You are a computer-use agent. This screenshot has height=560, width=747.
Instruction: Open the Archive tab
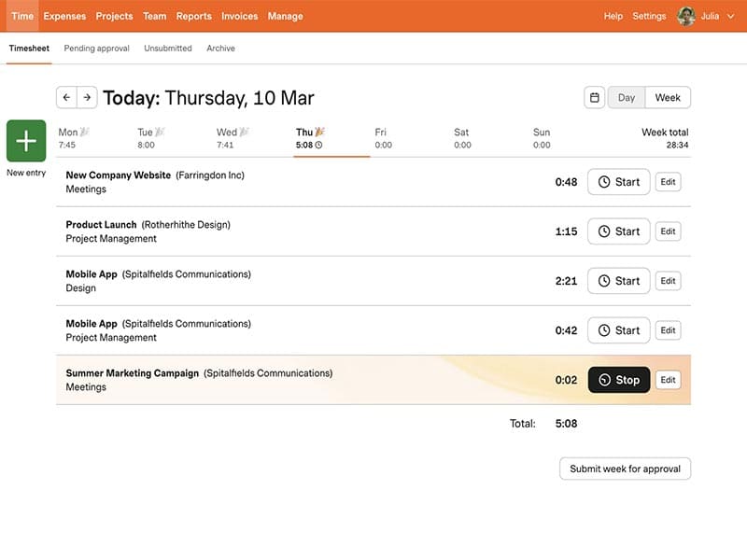(x=220, y=48)
